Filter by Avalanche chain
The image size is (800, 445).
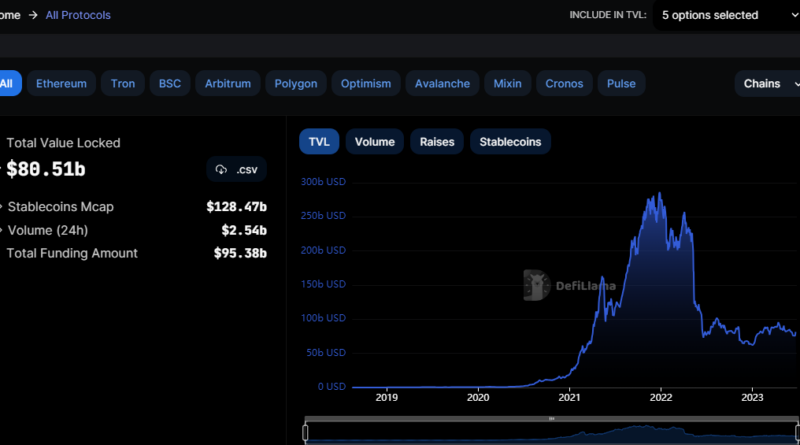click(442, 84)
